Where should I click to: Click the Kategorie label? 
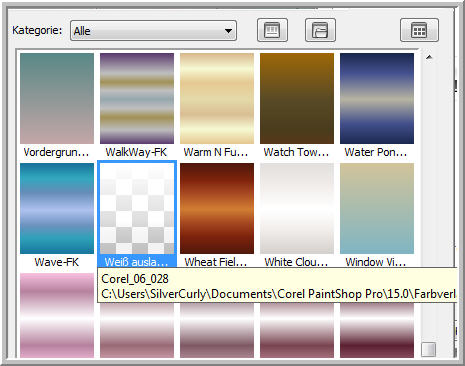point(37,30)
